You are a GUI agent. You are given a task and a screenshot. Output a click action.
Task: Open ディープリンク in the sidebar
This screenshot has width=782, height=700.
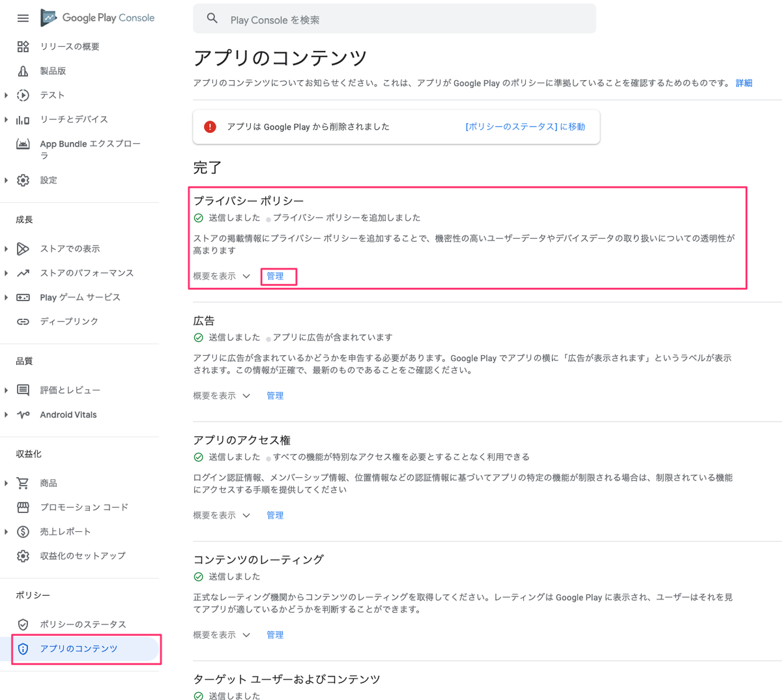(x=69, y=321)
